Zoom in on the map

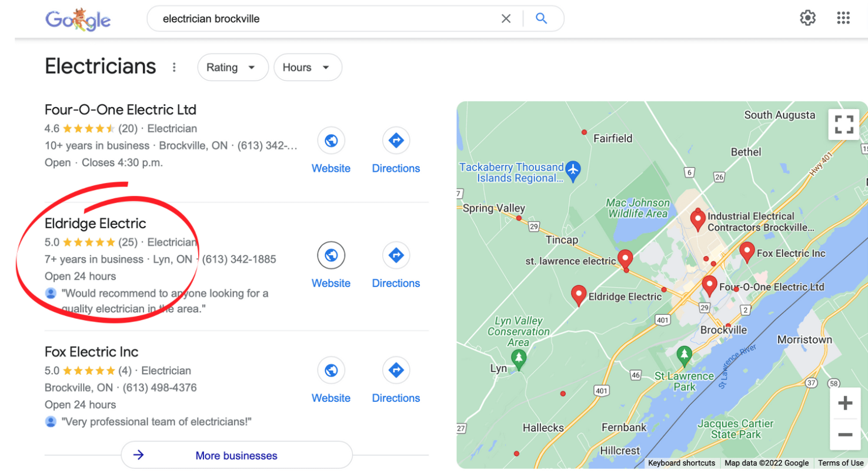(x=845, y=404)
